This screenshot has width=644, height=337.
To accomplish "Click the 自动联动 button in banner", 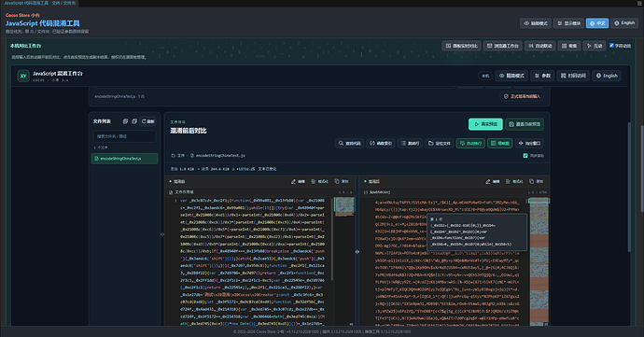I will (539, 46).
